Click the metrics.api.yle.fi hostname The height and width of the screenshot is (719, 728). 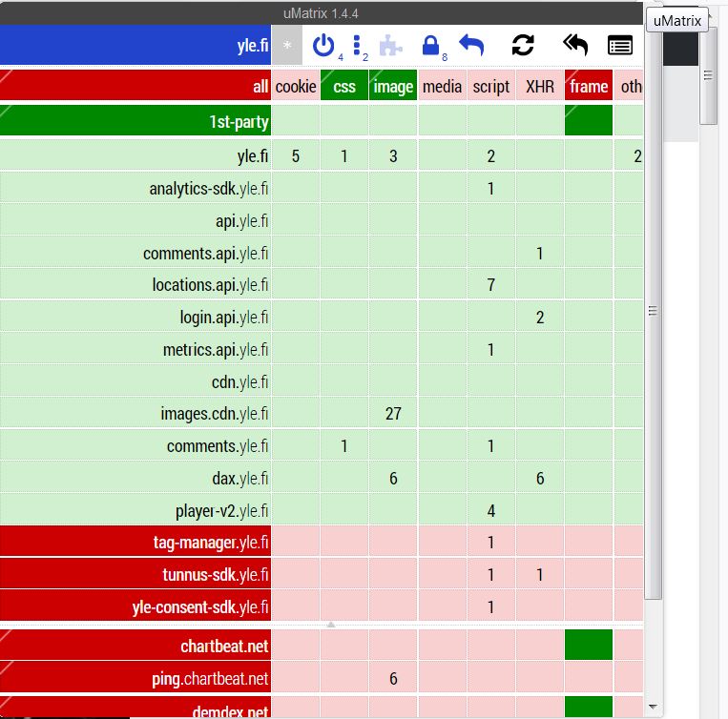(x=135, y=349)
